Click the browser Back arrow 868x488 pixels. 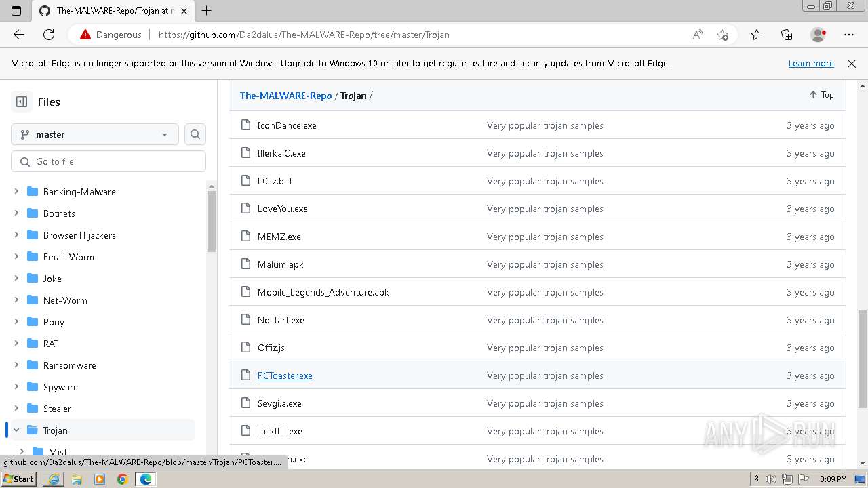[x=19, y=35]
